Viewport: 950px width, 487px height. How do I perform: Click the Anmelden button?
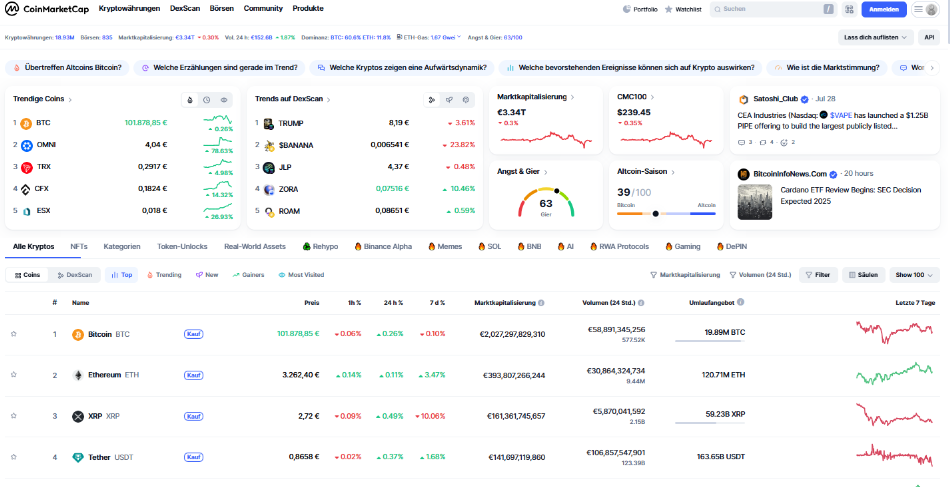(x=884, y=9)
